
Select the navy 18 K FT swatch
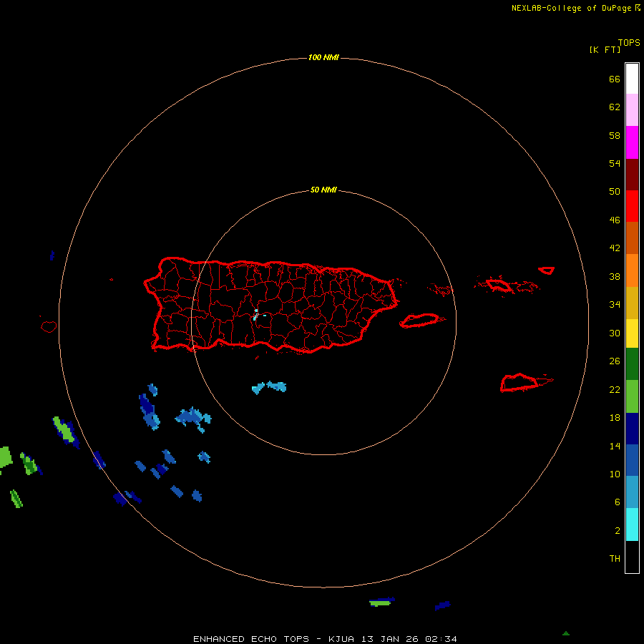click(x=632, y=429)
